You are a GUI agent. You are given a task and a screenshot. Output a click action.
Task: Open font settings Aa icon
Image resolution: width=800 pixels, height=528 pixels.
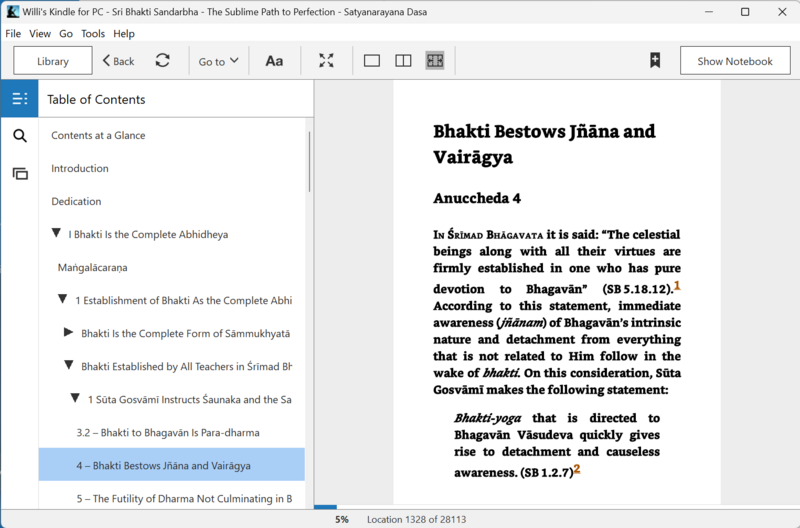pyautogui.click(x=274, y=61)
